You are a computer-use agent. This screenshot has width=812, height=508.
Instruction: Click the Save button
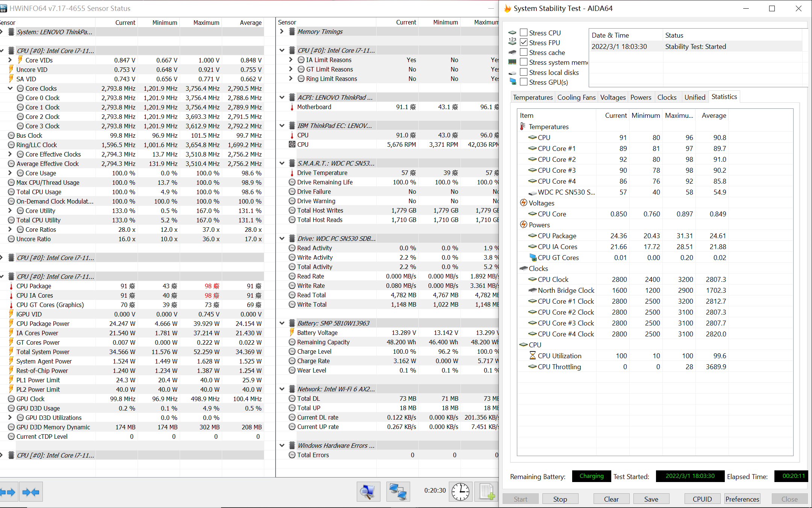coord(651,499)
